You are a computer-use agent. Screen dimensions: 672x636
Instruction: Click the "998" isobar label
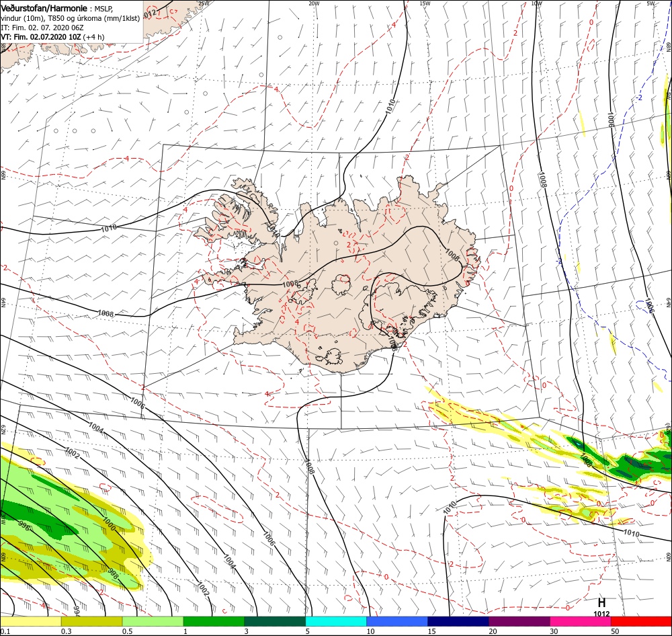112,574
